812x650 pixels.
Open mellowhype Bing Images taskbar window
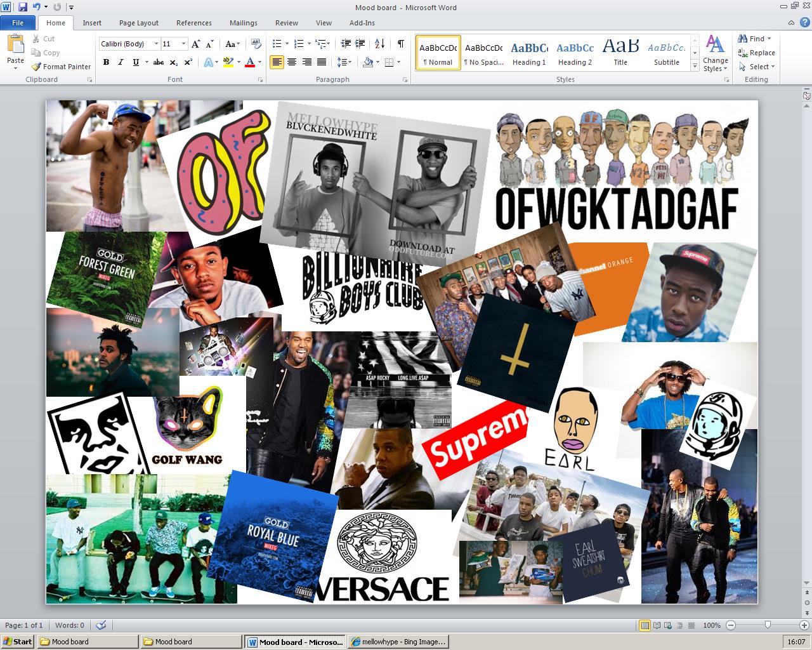point(398,641)
